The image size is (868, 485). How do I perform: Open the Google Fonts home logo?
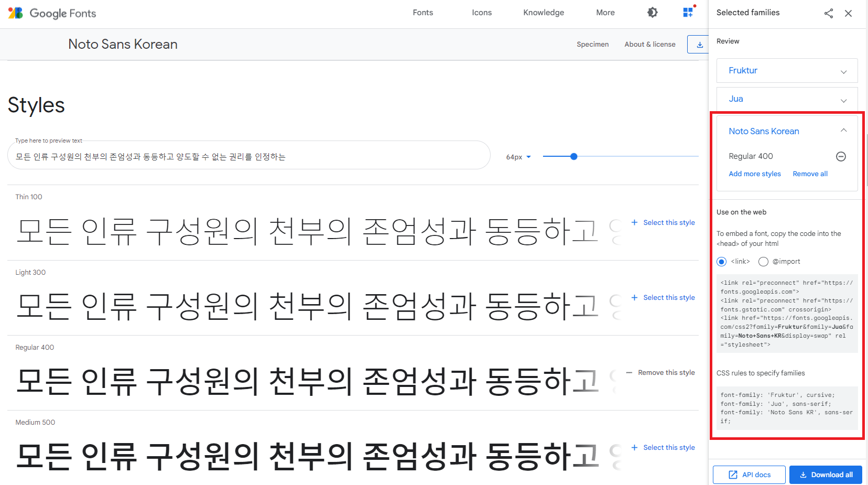tap(52, 13)
